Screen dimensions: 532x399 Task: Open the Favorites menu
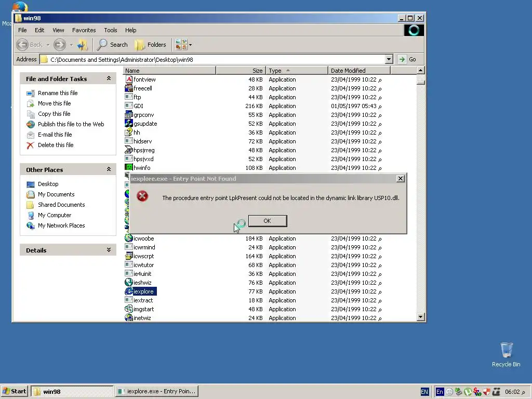tap(84, 30)
